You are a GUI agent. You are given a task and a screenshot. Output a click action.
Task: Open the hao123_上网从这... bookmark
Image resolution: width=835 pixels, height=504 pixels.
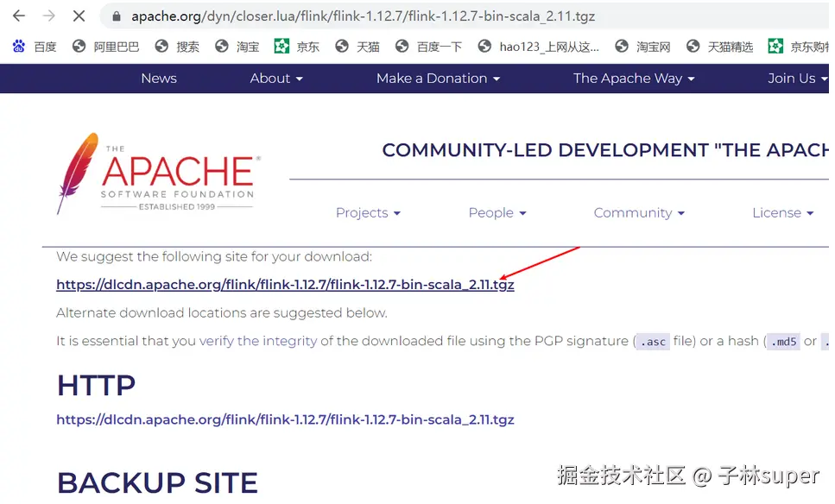click(538, 47)
